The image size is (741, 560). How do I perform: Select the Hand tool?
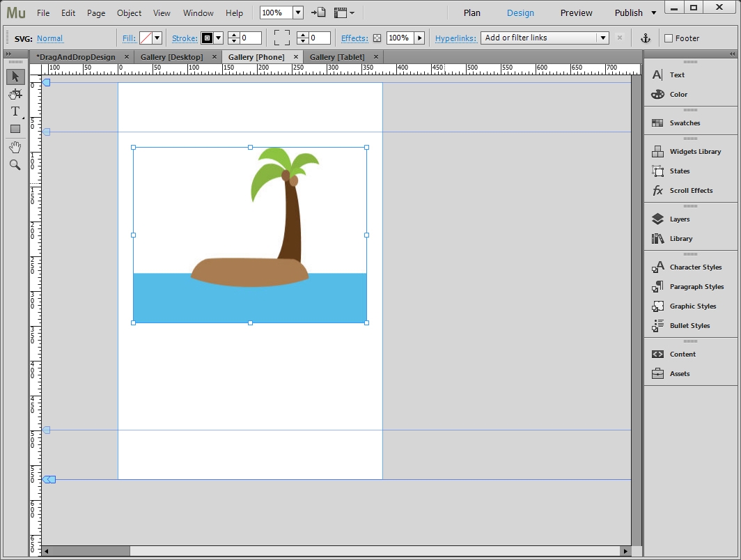point(15,147)
